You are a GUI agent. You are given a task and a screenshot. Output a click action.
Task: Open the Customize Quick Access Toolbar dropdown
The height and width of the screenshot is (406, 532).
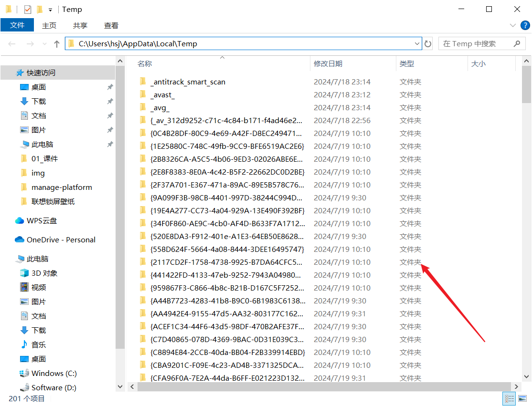click(50, 10)
